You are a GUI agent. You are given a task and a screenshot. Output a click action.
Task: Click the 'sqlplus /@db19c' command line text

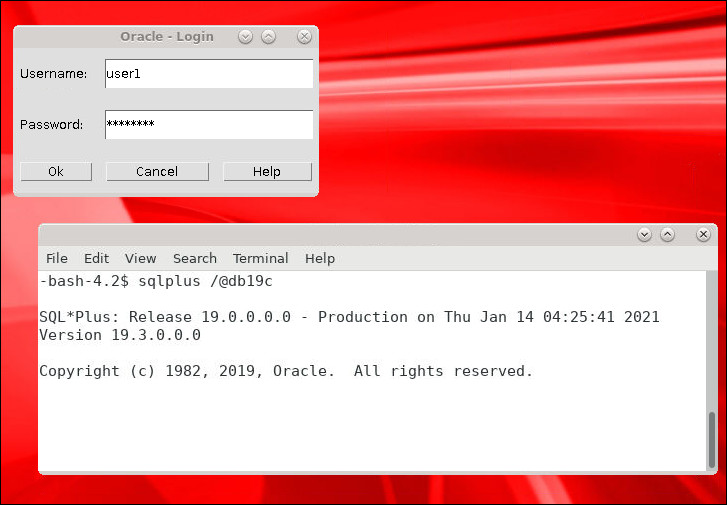tap(205, 281)
